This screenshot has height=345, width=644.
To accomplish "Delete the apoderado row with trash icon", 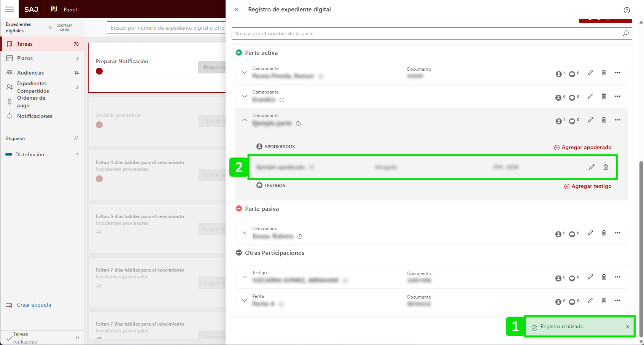I will click(x=606, y=167).
